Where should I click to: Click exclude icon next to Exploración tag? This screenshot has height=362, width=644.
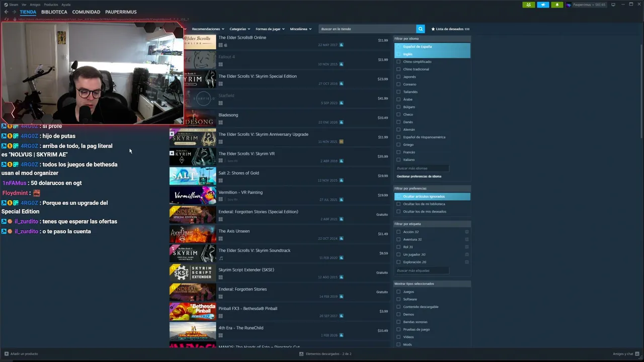point(467,262)
